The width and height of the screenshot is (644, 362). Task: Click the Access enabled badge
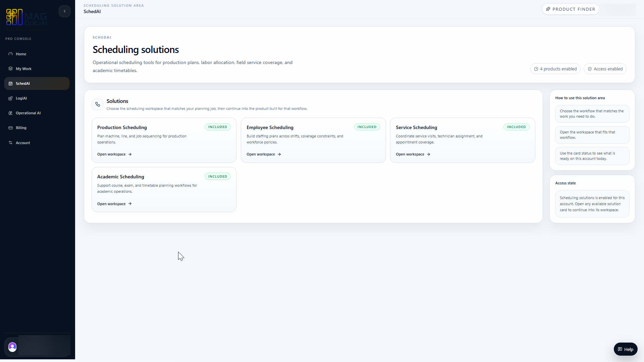tap(605, 69)
